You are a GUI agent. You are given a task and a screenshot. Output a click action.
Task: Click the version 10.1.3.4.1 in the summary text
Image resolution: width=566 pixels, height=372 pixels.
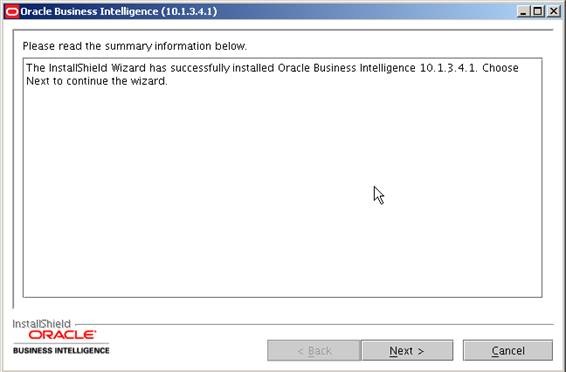pyautogui.click(x=448, y=68)
